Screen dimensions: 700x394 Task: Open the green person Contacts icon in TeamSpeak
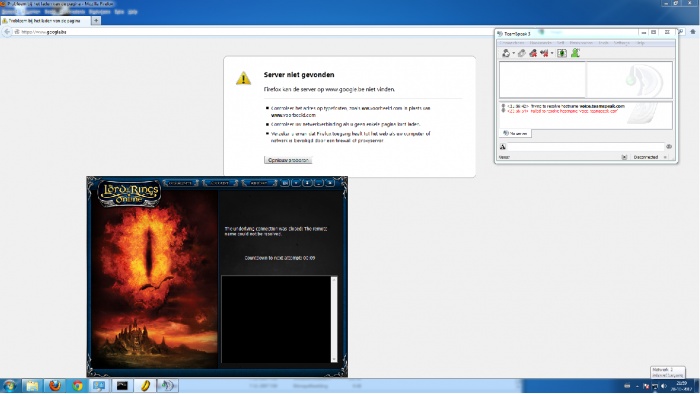[x=575, y=53]
